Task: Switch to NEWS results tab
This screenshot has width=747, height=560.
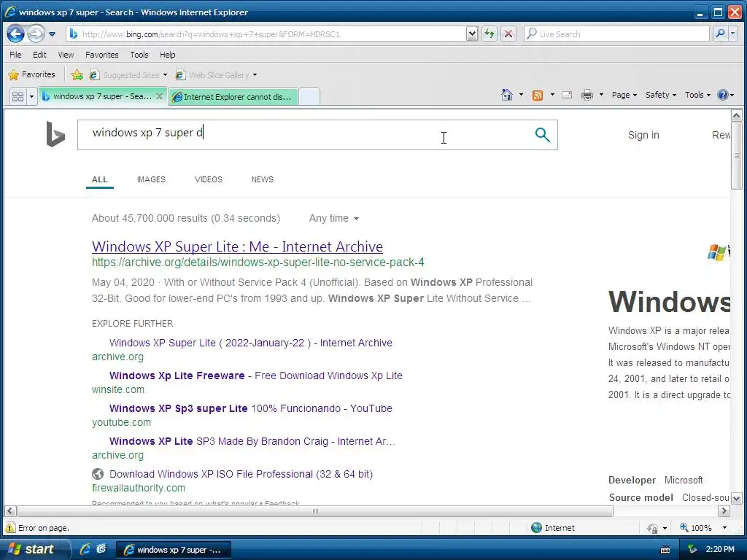Action: click(263, 179)
